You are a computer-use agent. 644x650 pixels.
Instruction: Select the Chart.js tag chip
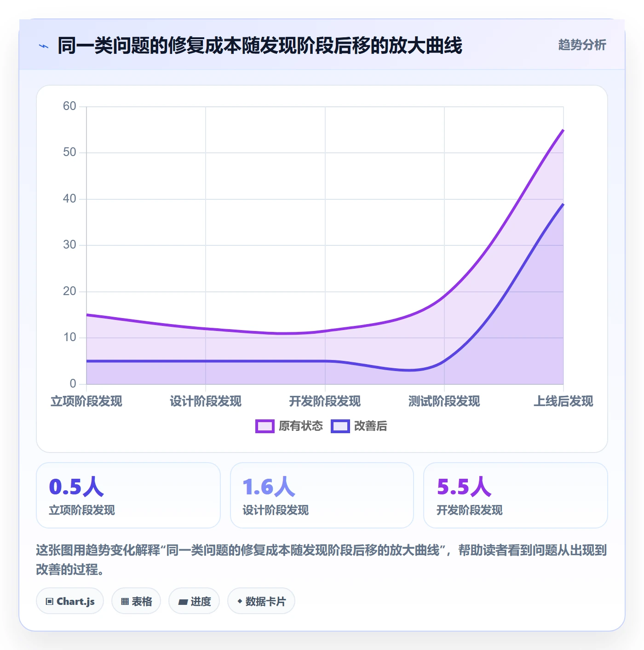(70, 601)
